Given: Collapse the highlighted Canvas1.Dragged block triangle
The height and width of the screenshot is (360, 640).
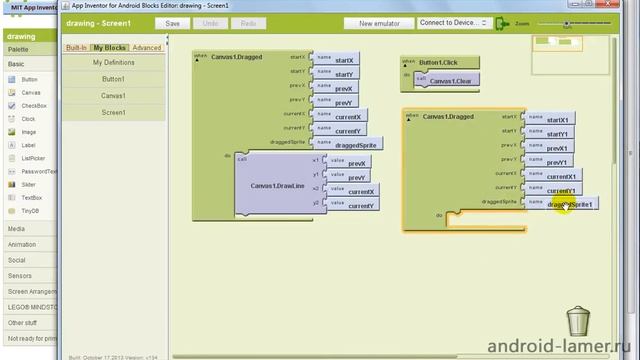Looking at the screenshot, I should coord(409,120).
